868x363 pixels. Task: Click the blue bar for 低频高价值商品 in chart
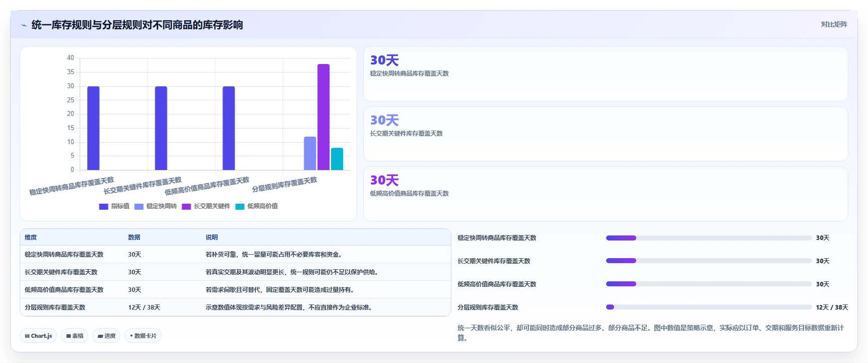tap(229, 128)
